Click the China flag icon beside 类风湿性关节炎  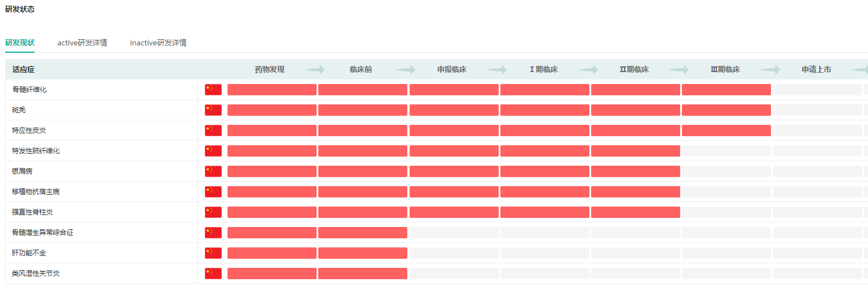pyautogui.click(x=213, y=274)
